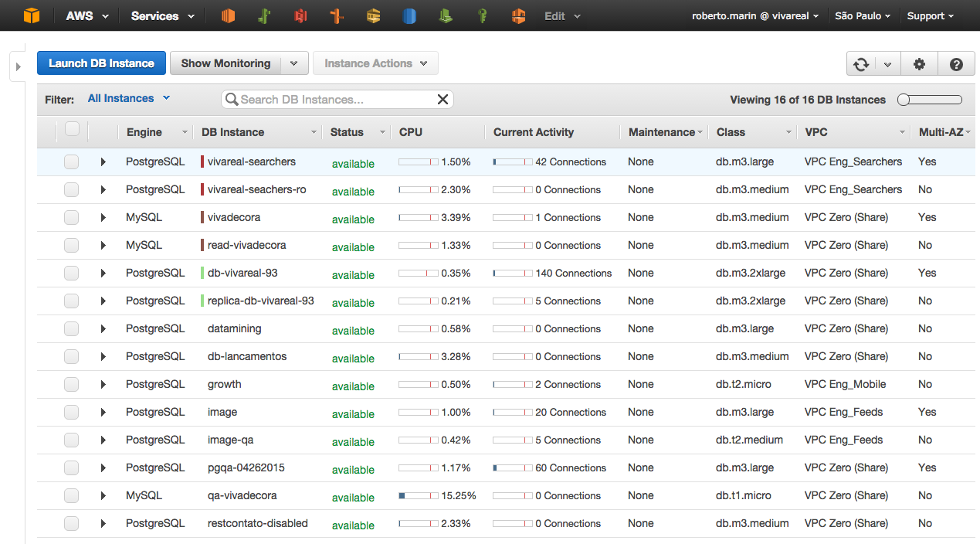Open the Support menu

930,15
